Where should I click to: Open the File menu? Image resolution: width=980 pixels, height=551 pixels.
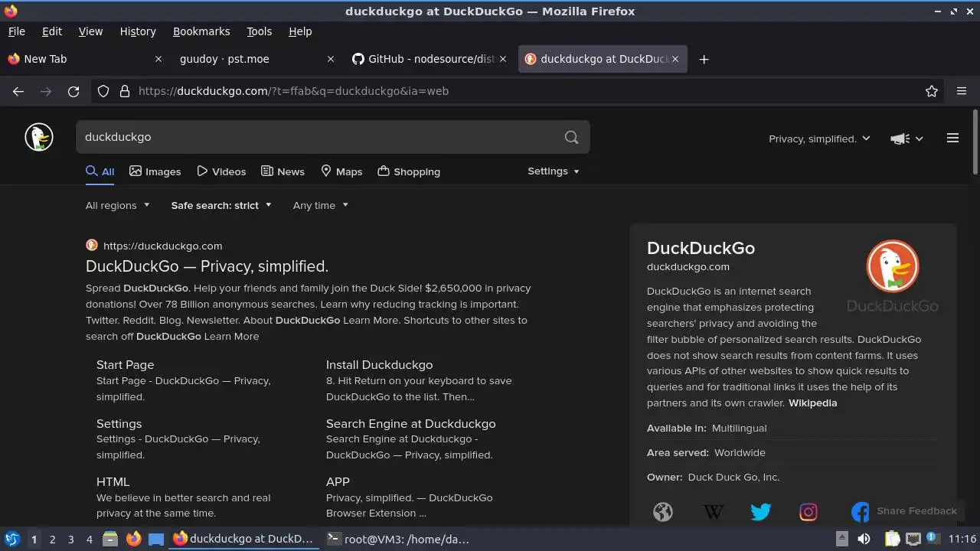point(16,31)
